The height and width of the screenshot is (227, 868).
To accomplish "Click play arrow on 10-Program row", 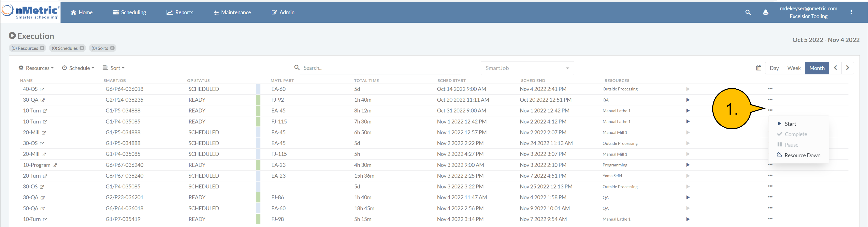I will click(x=688, y=165).
